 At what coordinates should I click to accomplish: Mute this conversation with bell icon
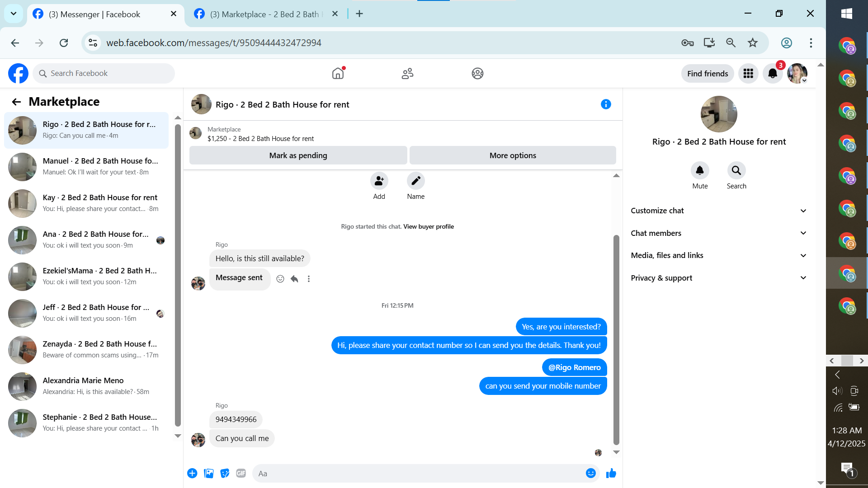(x=700, y=170)
